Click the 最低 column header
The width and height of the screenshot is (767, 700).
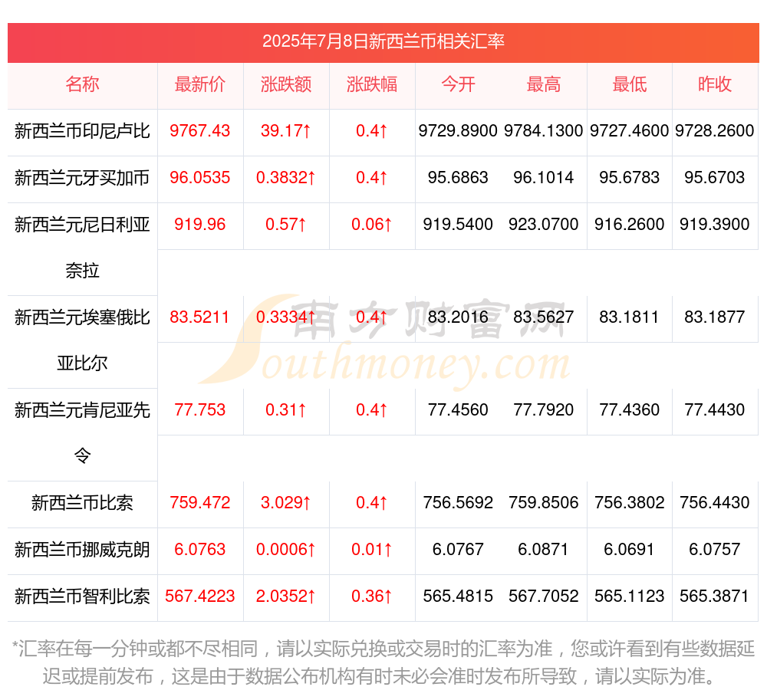pyautogui.click(x=630, y=84)
